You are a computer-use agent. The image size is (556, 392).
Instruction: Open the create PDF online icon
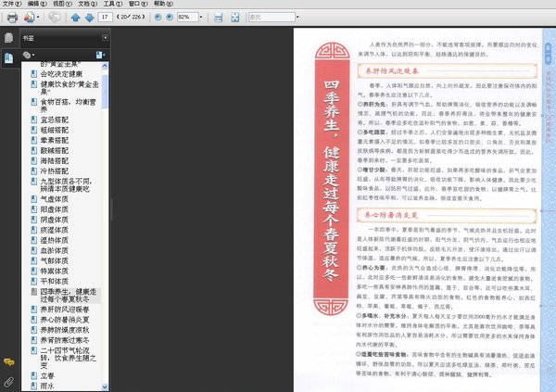pos(29,17)
